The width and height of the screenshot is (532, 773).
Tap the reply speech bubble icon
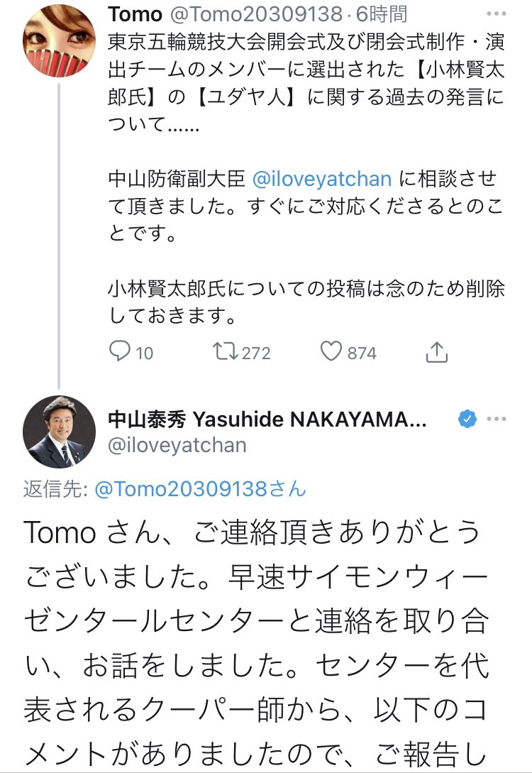pos(119,351)
